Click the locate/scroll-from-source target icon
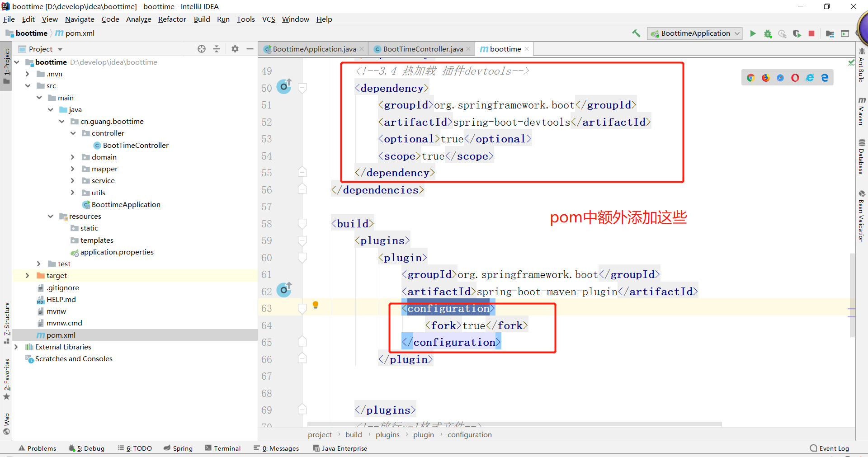The width and height of the screenshot is (868, 457). pos(202,49)
